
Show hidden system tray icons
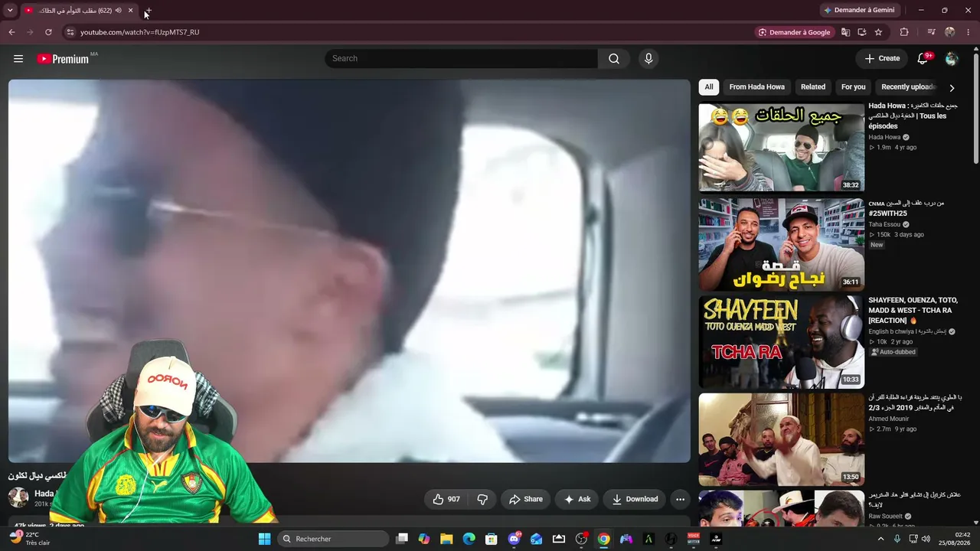[880, 539]
